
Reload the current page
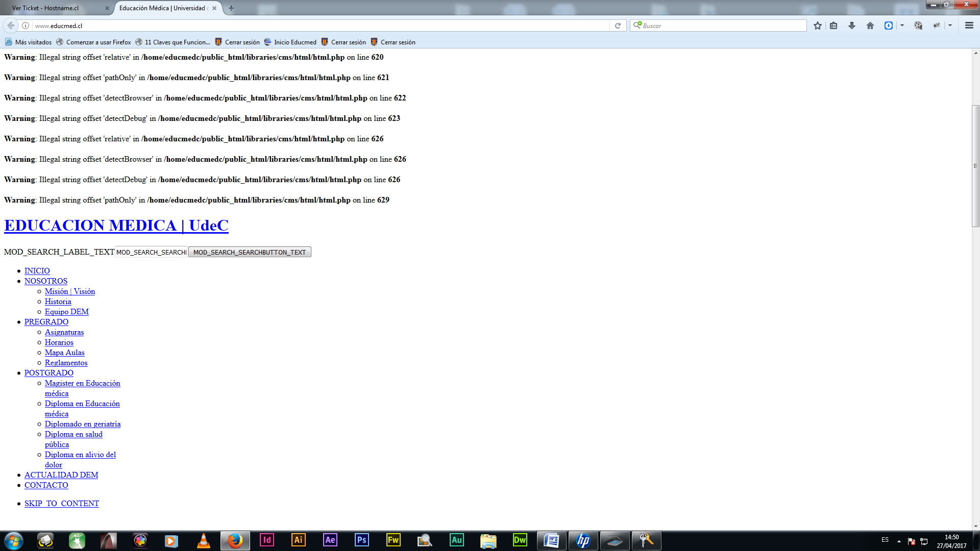click(618, 26)
